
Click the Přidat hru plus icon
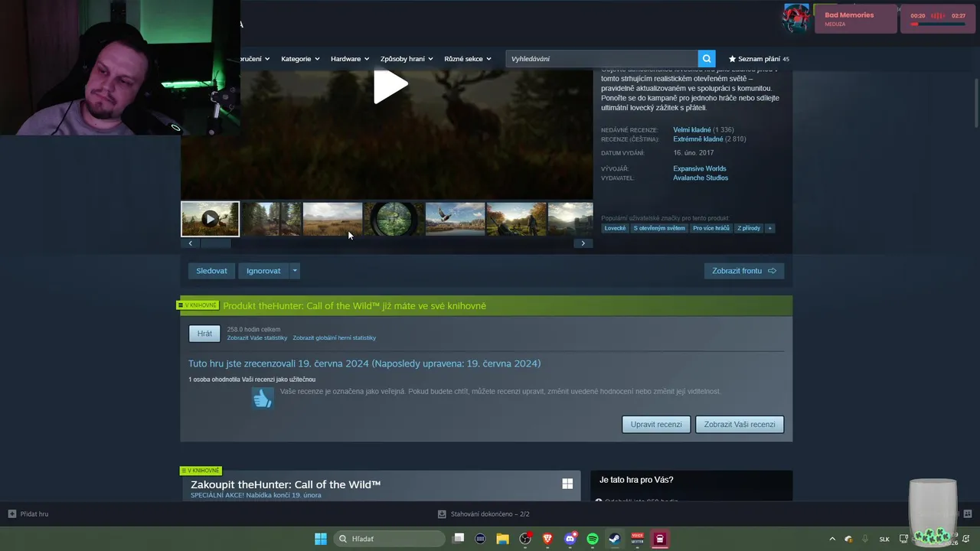tap(11, 514)
